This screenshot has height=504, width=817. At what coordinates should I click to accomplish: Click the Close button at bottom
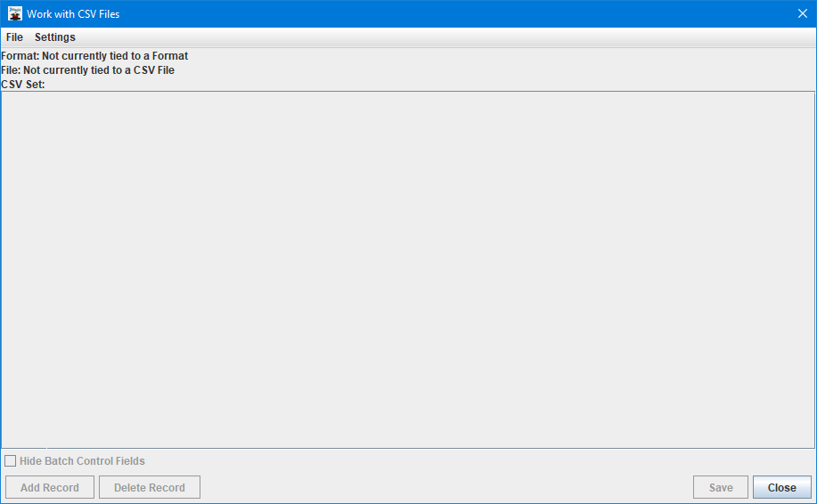[x=781, y=487]
